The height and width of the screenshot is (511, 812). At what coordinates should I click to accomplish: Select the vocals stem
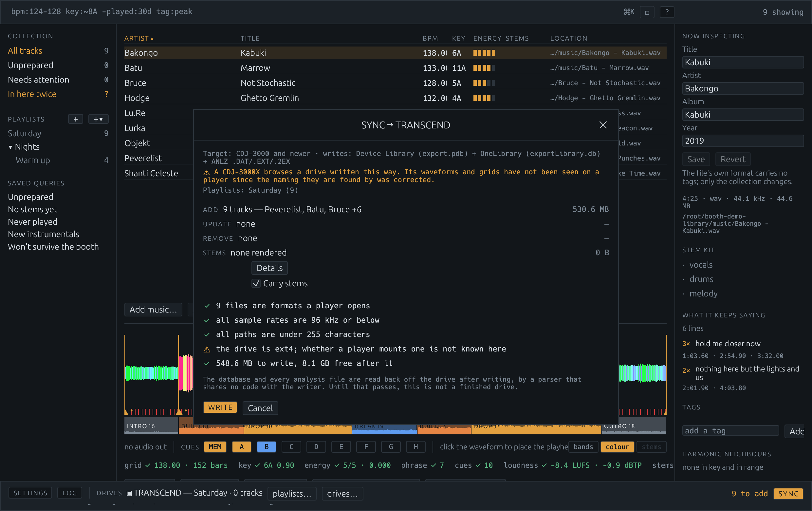[701, 265]
